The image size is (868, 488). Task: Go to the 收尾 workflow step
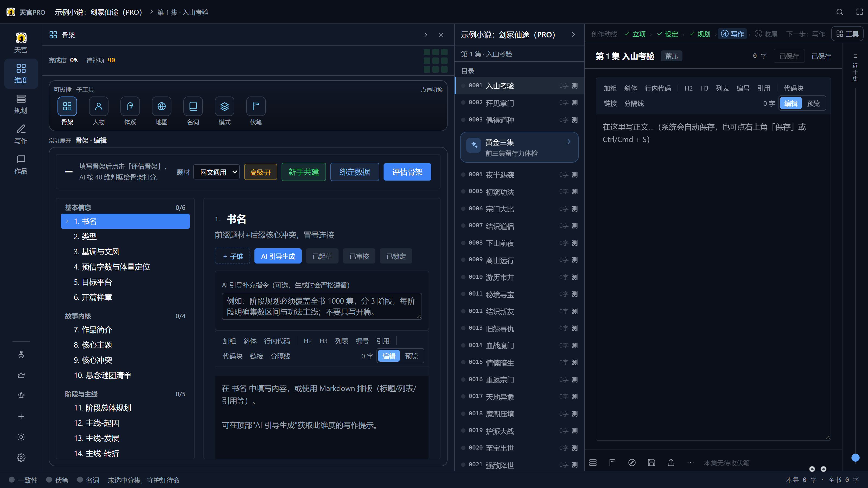(766, 34)
